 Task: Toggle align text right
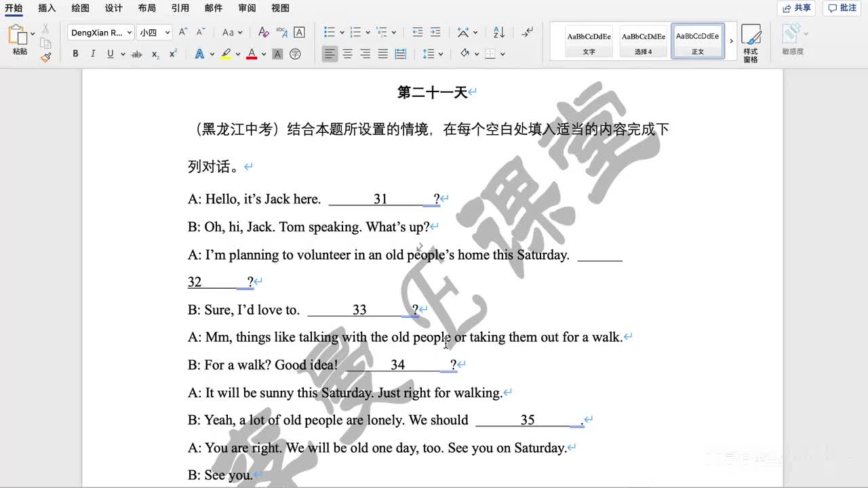pyautogui.click(x=365, y=54)
